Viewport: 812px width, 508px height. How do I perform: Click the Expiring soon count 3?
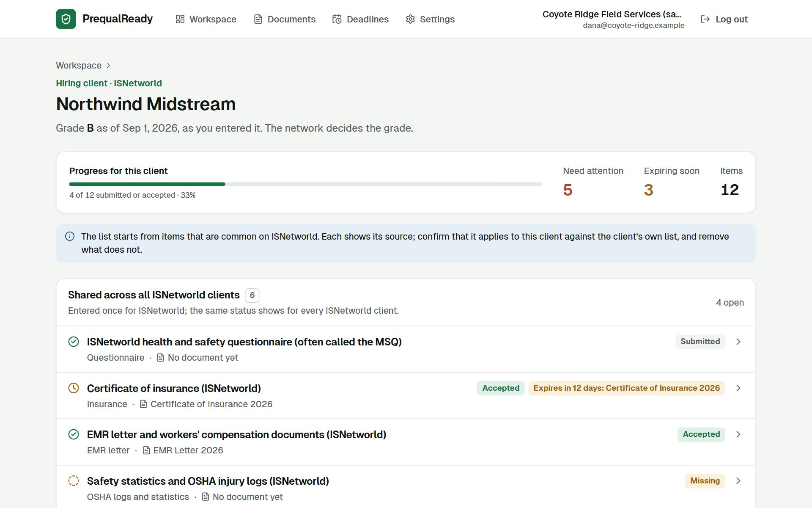coord(649,190)
